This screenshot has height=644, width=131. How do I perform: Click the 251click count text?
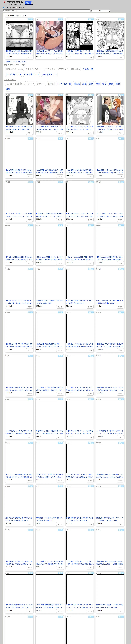(x=69, y=219)
